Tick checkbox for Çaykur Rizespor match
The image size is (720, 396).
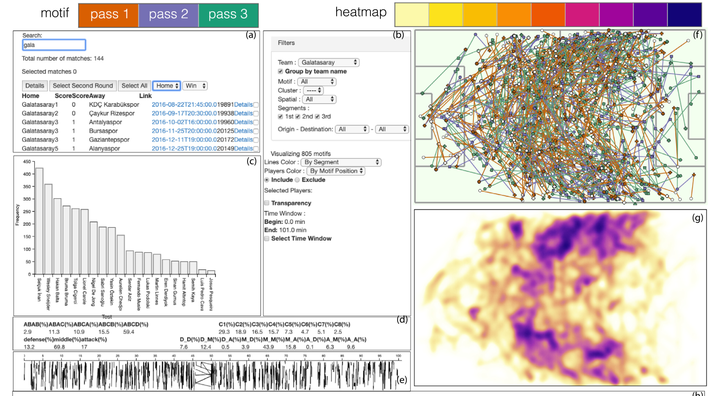pos(256,113)
